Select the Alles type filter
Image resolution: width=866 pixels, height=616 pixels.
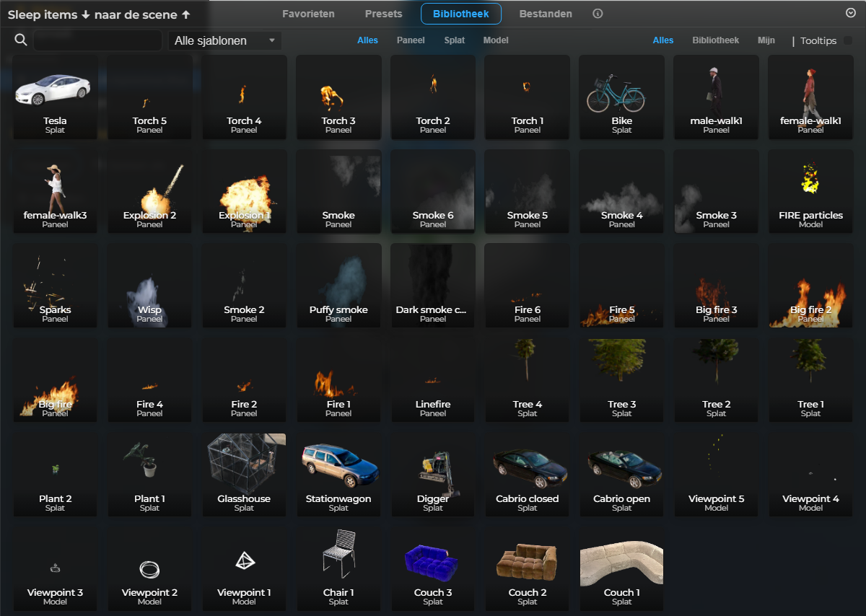click(367, 40)
